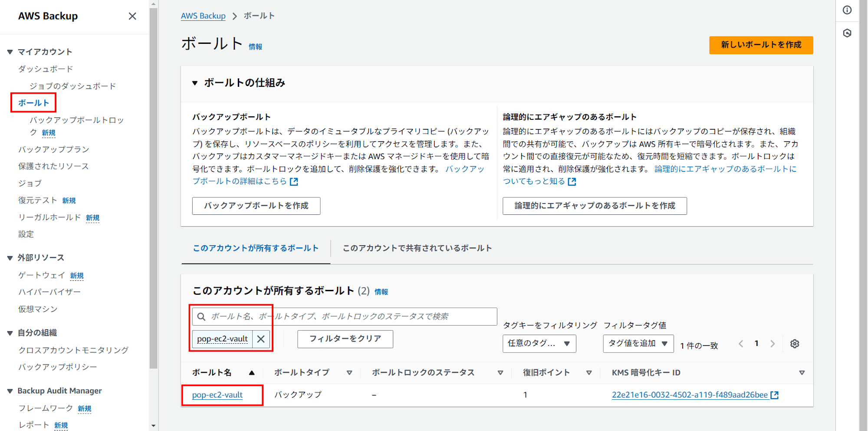Open バックアップポリシー in sidebar

pos(57,367)
